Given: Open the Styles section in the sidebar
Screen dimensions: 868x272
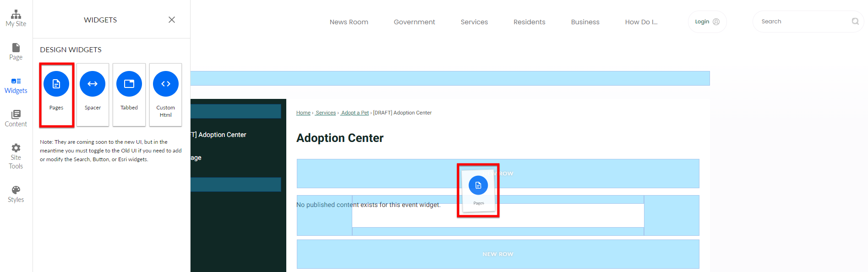Looking at the screenshot, I should click(16, 194).
